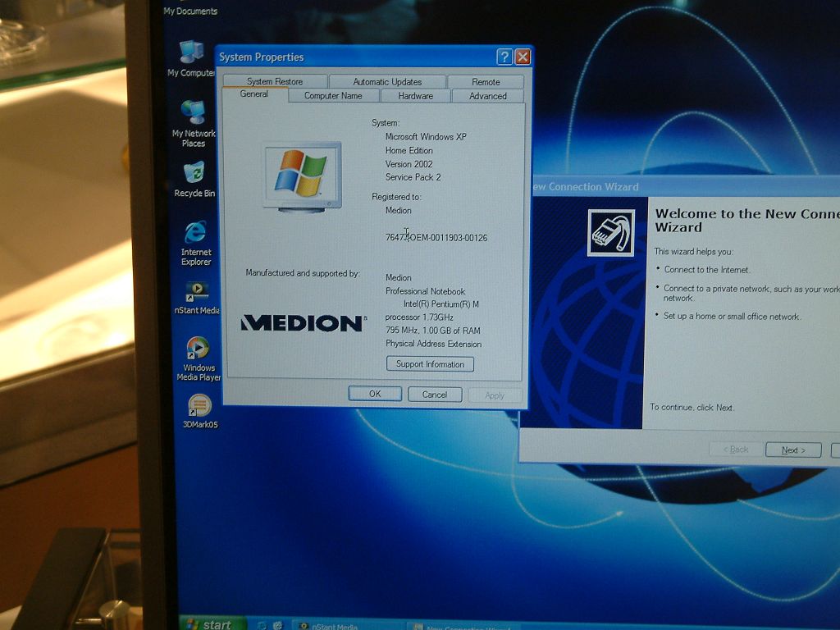This screenshot has height=630, width=840.
Task: Click '795 MHz, 1.00 GB of RAM' text
Action: pos(433,331)
